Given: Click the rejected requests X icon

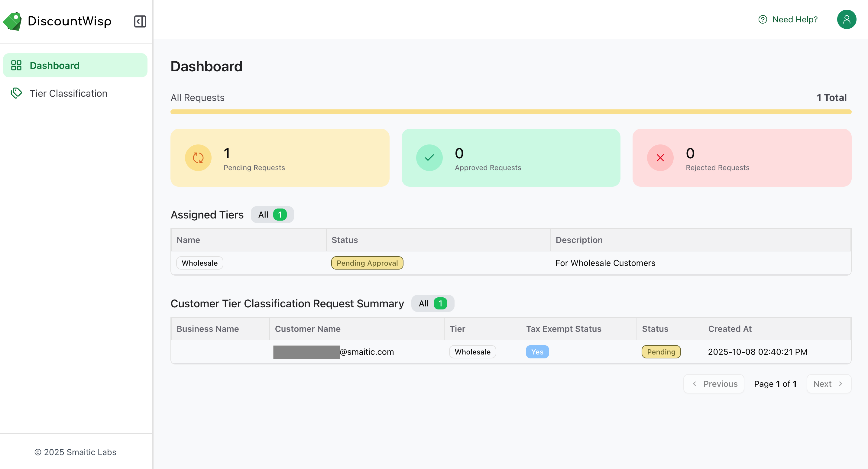Looking at the screenshot, I should tap(660, 158).
